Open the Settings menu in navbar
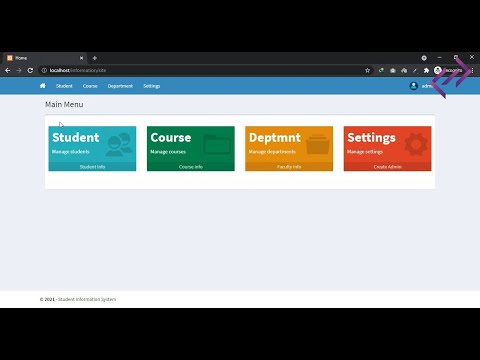Screen dimensions: 480x360 [x=151, y=86]
